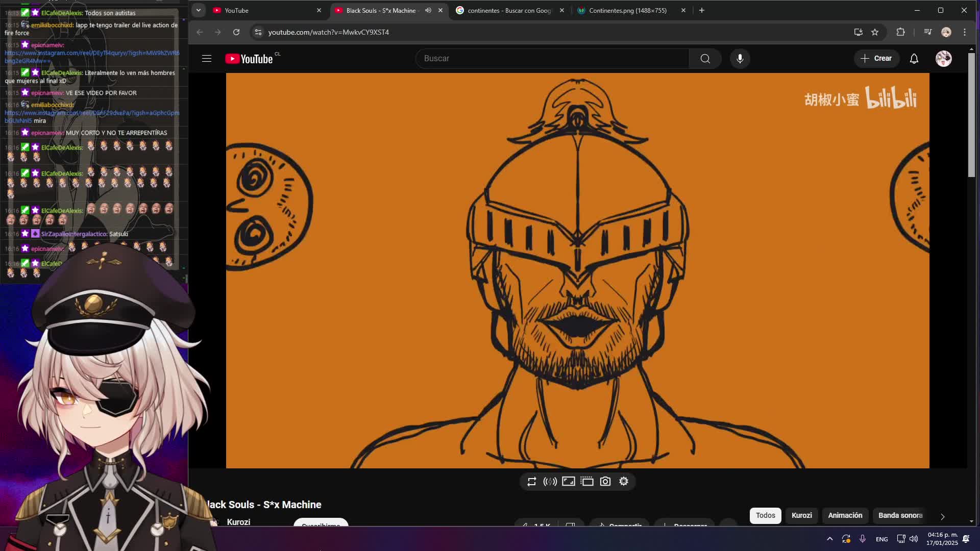
Task: Focus the Buscar search field
Action: 552,59
